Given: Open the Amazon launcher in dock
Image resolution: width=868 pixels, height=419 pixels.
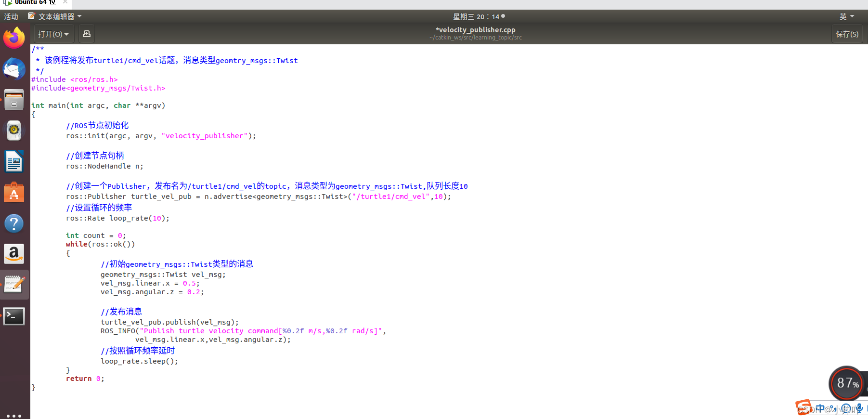Looking at the screenshot, I should tap(14, 254).
